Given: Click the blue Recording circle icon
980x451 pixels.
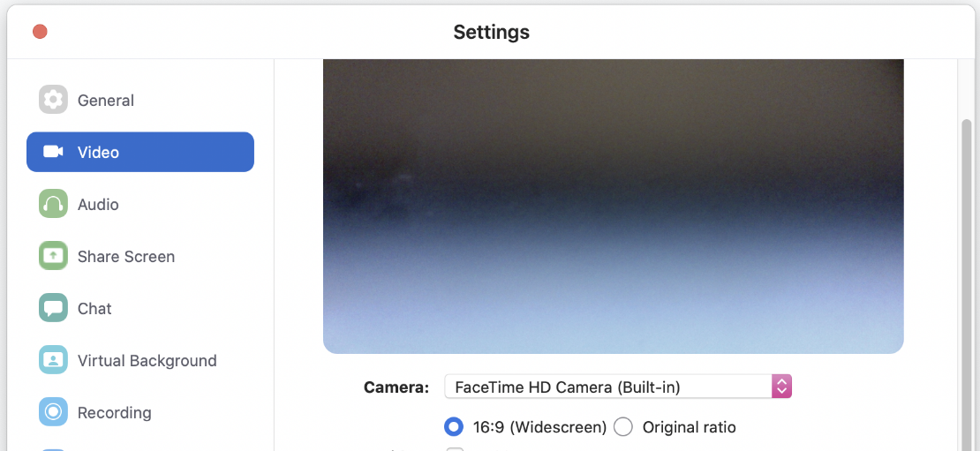Looking at the screenshot, I should 53,412.
